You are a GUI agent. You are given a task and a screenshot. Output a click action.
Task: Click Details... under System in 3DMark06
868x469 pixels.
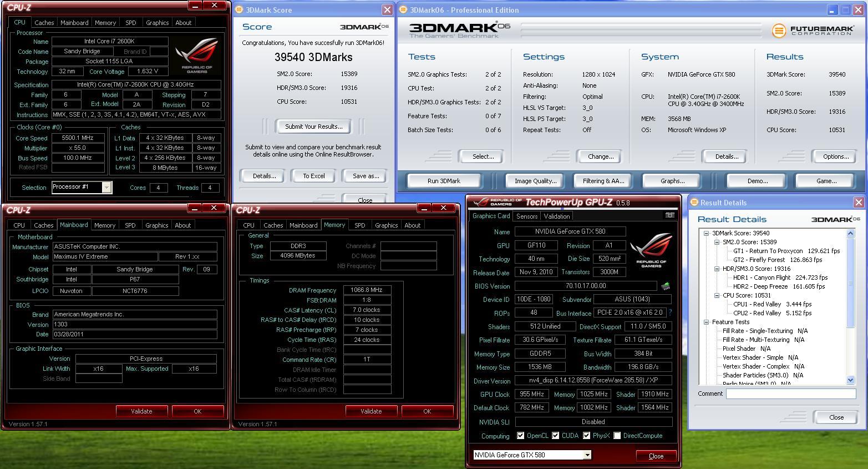(727, 157)
